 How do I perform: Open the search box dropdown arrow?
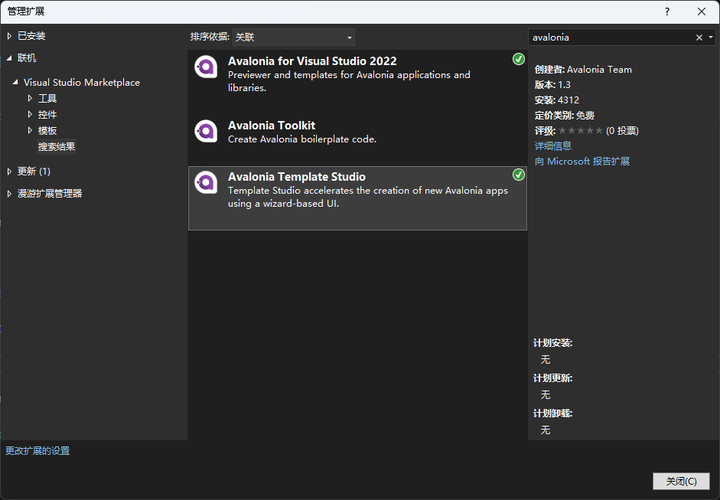(x=710, y=37)
